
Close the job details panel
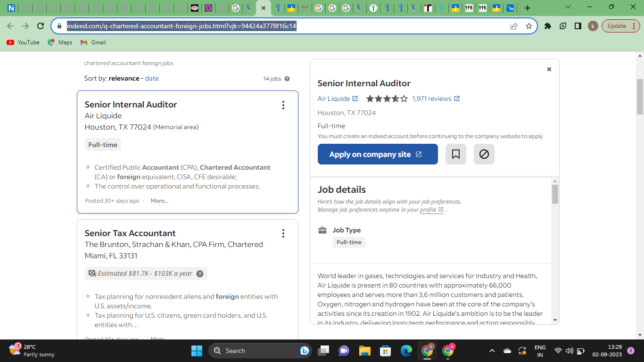click(x=549, y=69)
